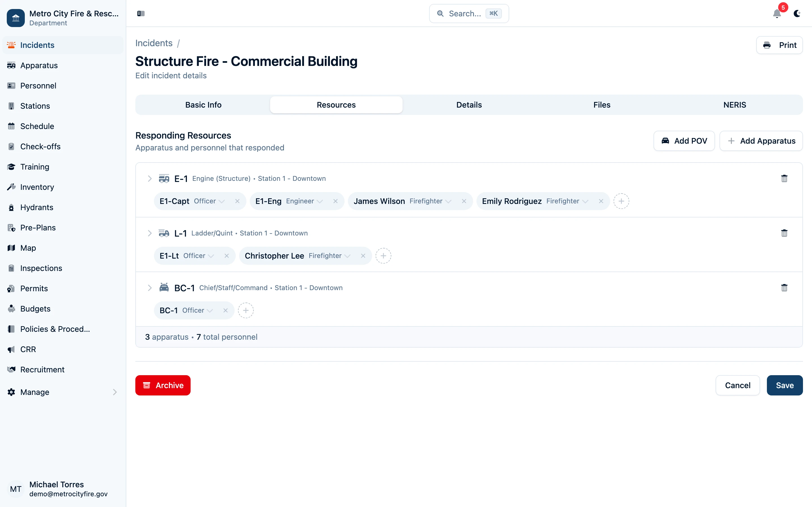Remove the L-1 ladder via trash icon
The image size is (812, 507).
coord(784,233)
